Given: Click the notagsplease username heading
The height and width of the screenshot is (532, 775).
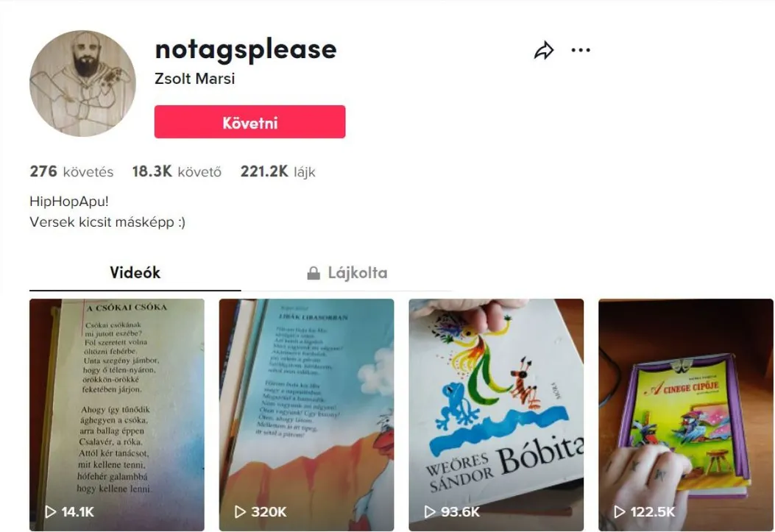Looking at the screenshot, I should click(x=246, y=49).
